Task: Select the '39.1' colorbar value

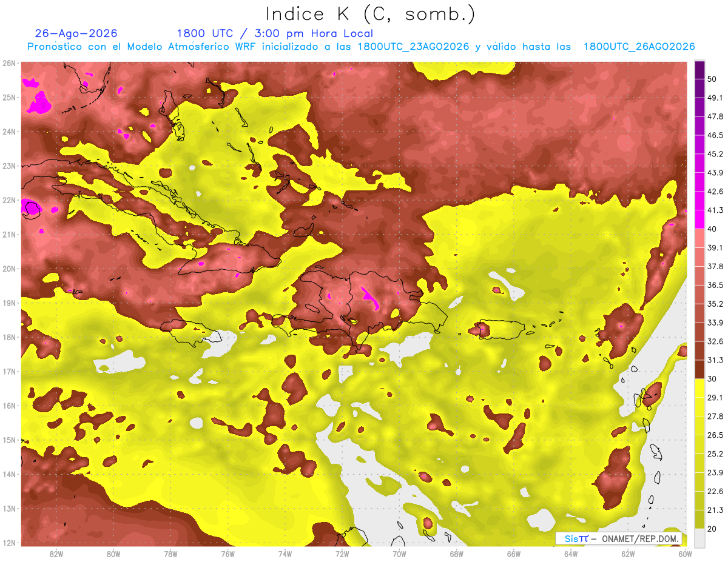Action: tap(715, 247)
